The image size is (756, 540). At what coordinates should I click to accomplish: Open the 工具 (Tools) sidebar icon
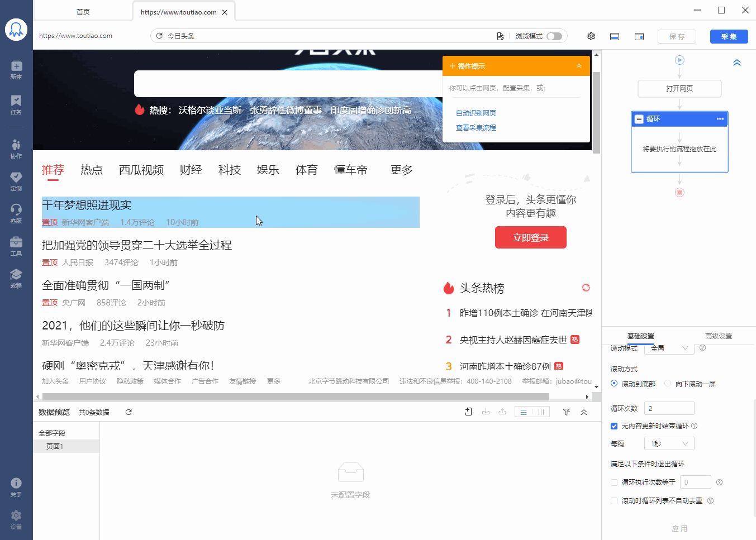pos(16,246)
